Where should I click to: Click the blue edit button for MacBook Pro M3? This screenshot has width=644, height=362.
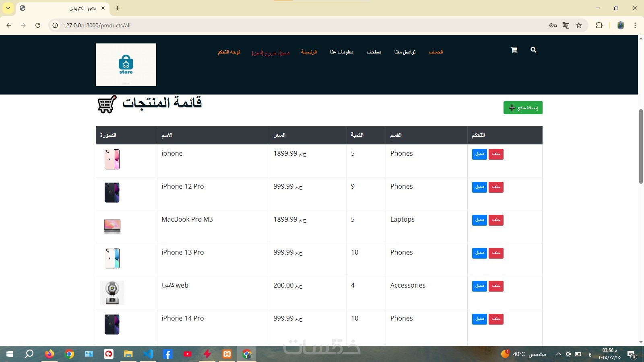click(479, 220)
